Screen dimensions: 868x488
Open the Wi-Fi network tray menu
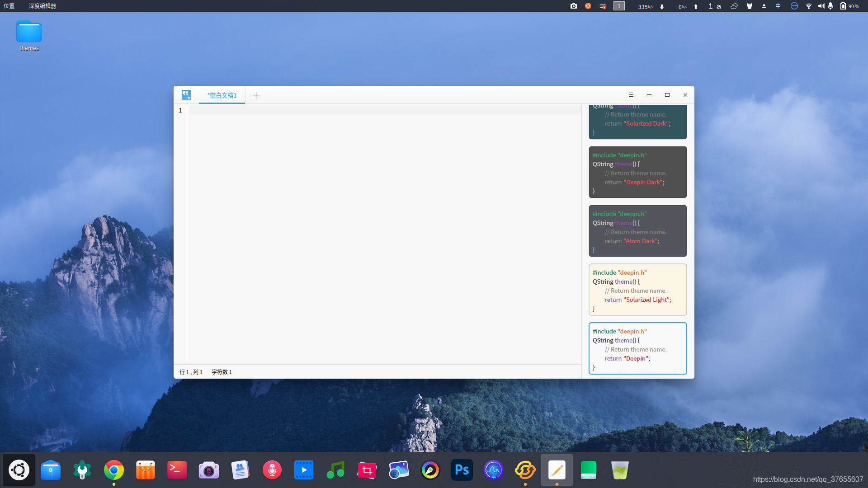[809, 6]
